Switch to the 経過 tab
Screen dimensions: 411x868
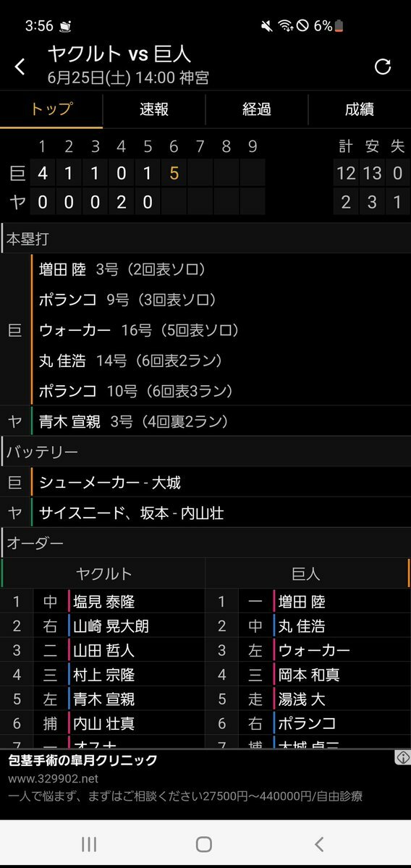coord(257,109)
